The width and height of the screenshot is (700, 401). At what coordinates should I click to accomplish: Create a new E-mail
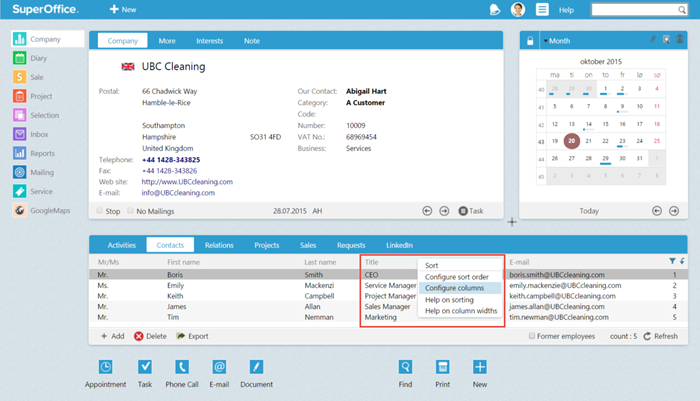click(219, 367)
